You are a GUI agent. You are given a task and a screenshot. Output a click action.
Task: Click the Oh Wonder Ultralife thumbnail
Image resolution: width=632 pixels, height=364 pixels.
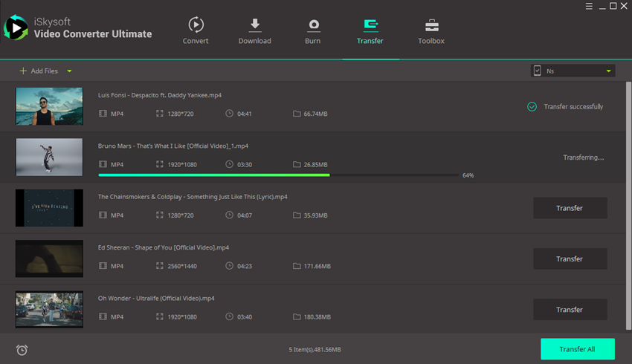coord(49,310)
